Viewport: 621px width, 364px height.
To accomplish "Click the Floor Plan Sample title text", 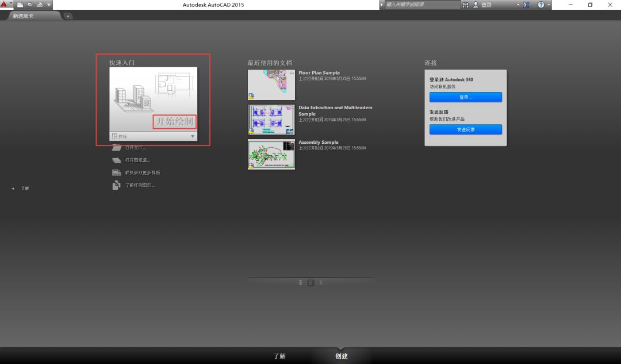I will (x=319, y=73).
